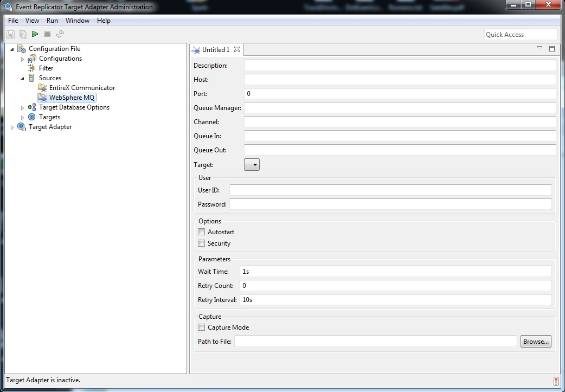
Task: Enable the Autostart checkbox
Action: point(202,232)
